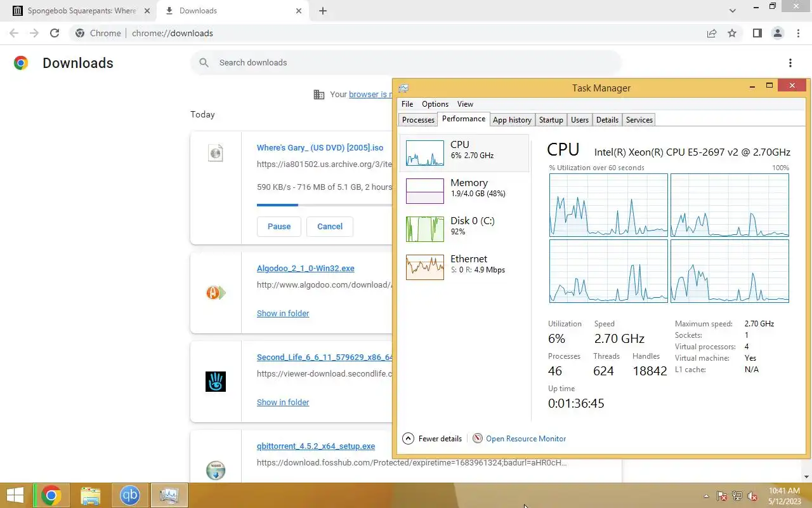This screenshot has height=508, width=812.
Task: Click in the Search downloads field
Action: 406,62
